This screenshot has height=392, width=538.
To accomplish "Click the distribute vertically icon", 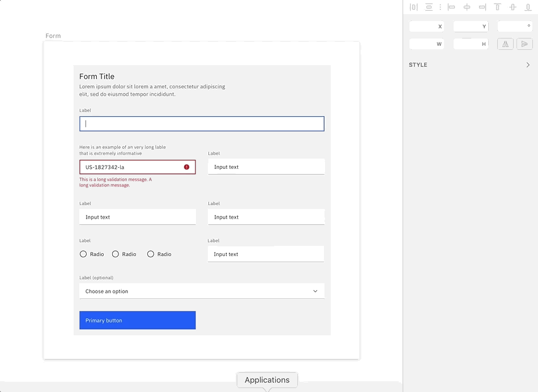I will (x=429, y=7).
